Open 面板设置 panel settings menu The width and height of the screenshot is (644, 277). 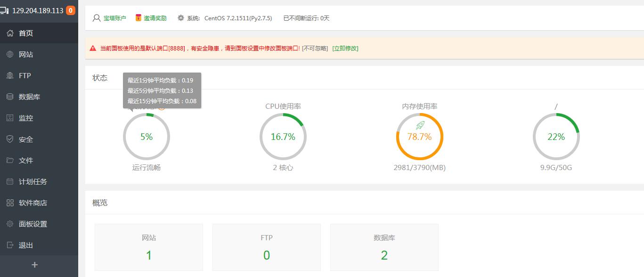33,224
